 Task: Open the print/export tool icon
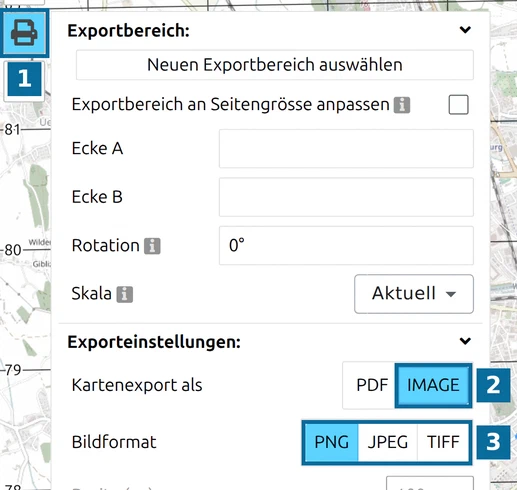24,33
